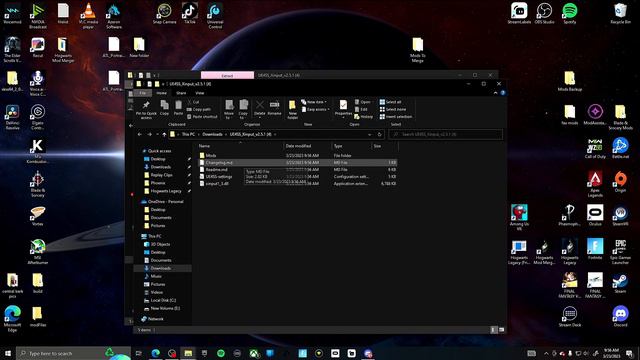
Task: Click the Spotify desktop icon
Action: [570, 13]
